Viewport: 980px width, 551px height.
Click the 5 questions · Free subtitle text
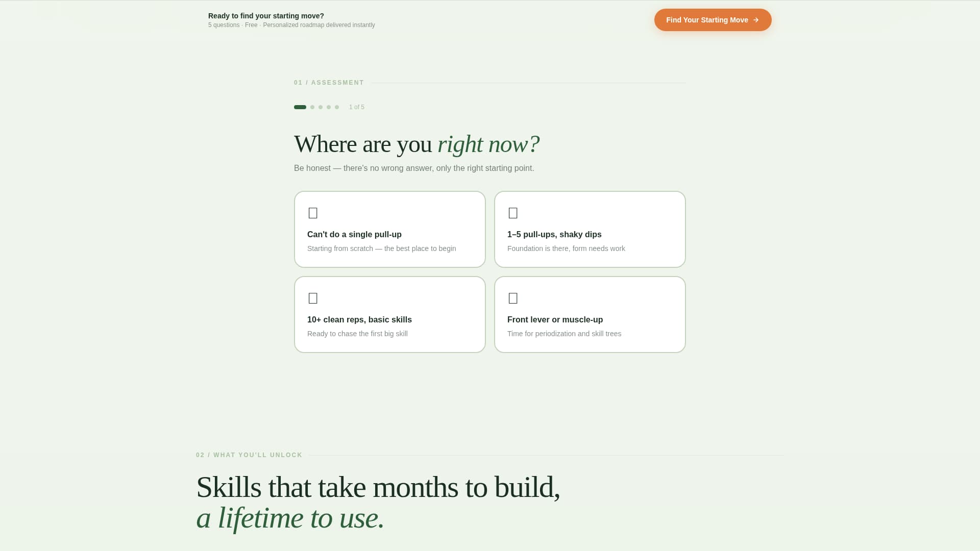click(x=291, y=24)
